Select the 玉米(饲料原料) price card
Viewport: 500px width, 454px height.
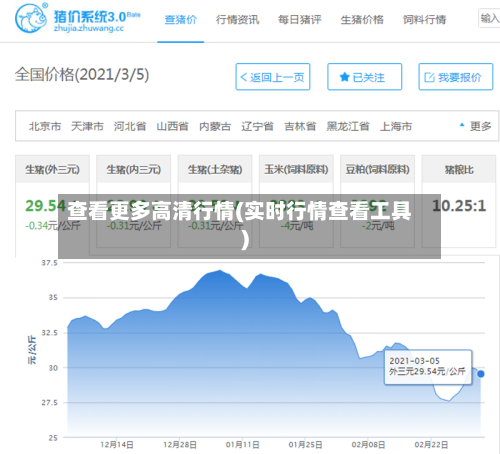(296, 201)
